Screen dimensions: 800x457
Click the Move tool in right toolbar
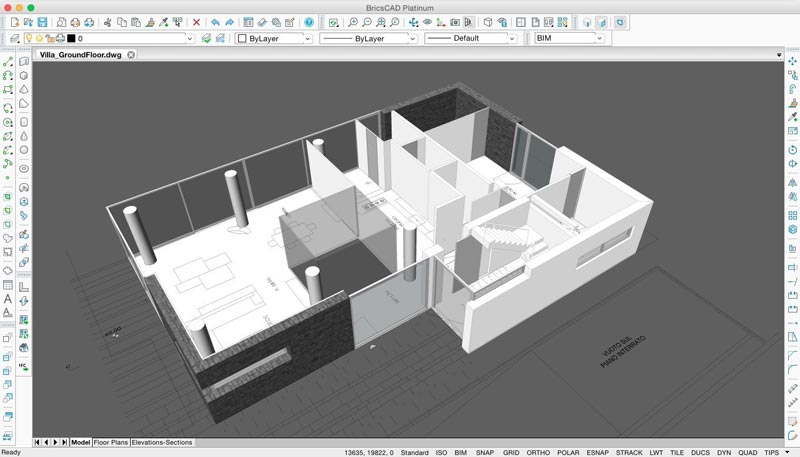792,61
